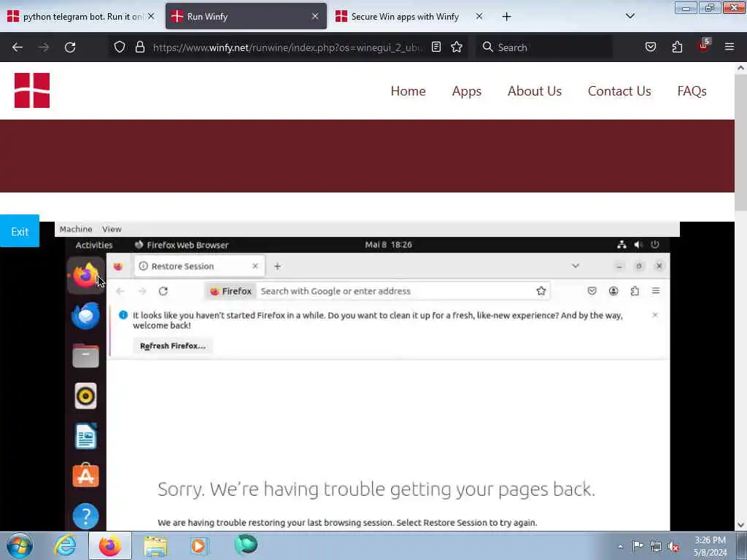The width and height of the screenshot is (747, 560).
Task: Open the Windows Start menu
Action: click(x=20, y=545)
